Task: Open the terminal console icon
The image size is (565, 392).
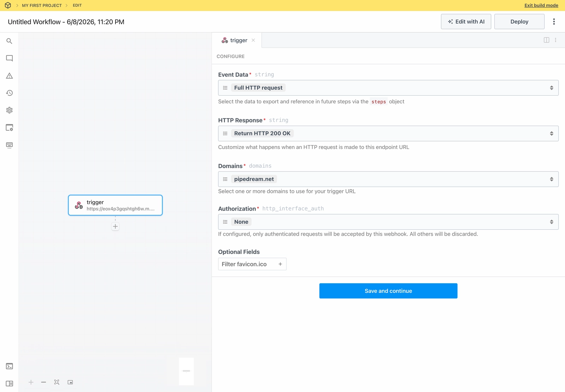Action: 10,366
